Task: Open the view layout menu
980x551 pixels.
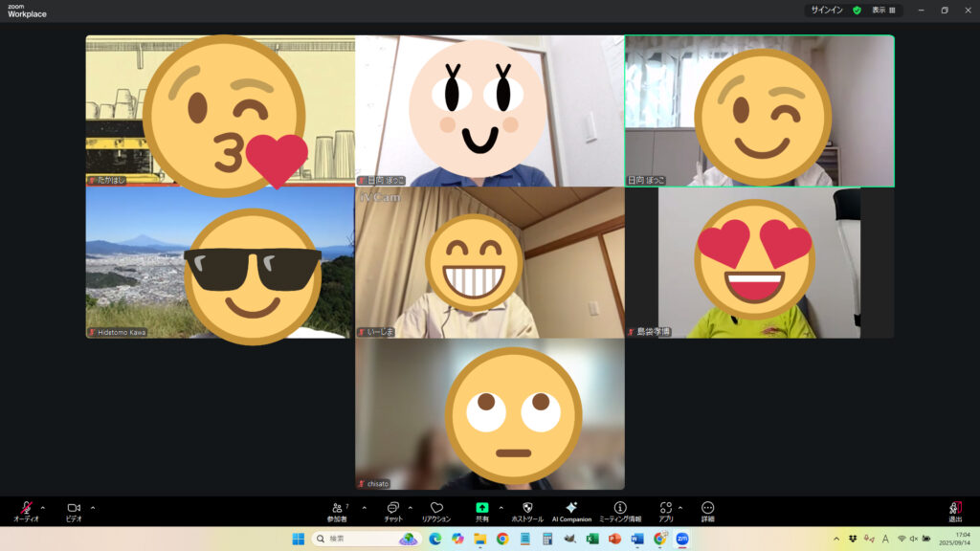Action: [x=883, y=11]
